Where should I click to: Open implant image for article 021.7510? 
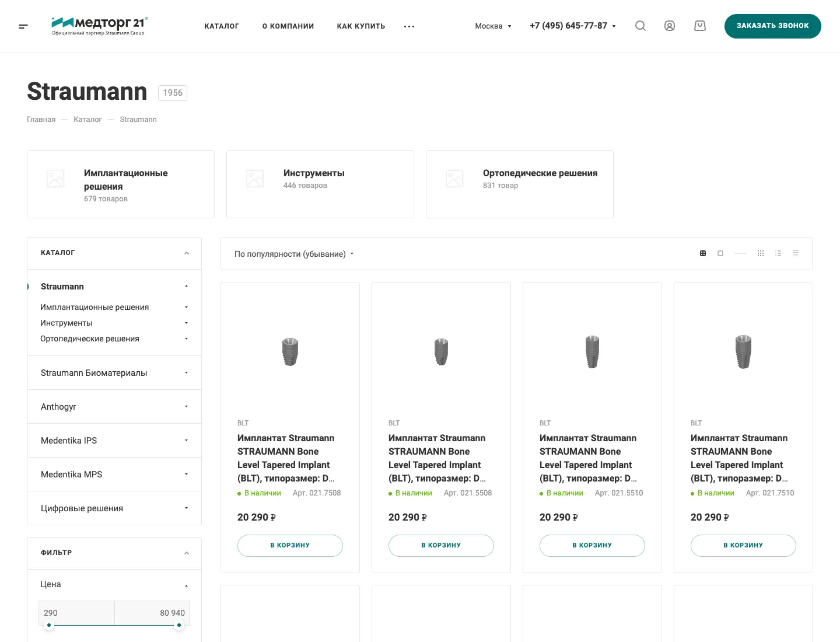743,352
